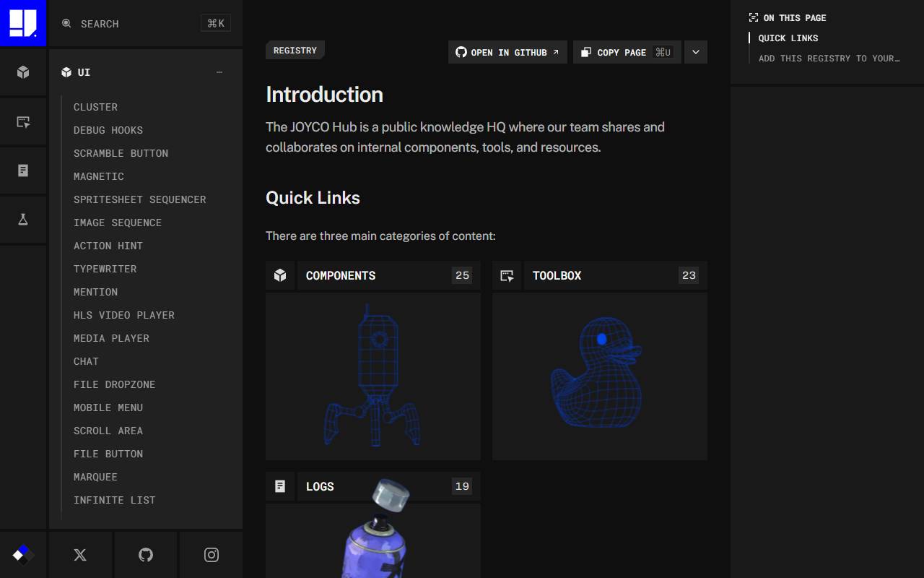
Task: Click the search field
Action: pyautogui.click(x=146, y=24)
